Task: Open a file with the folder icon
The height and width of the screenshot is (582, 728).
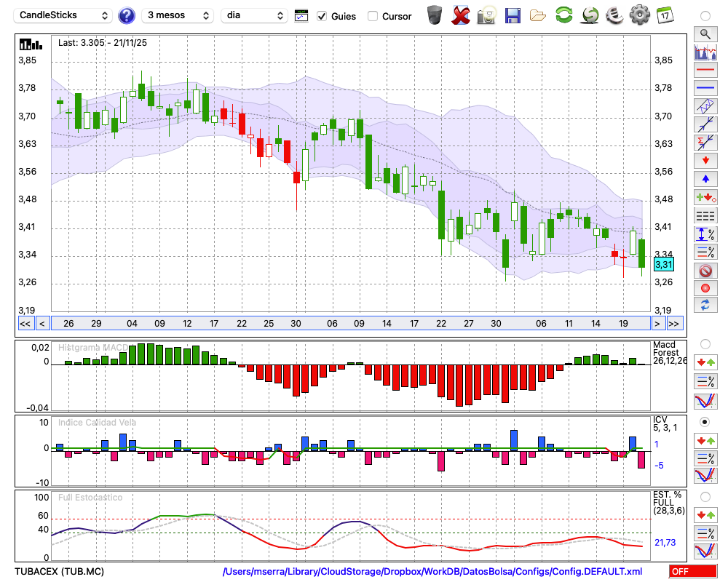Action: coord(538,16)
